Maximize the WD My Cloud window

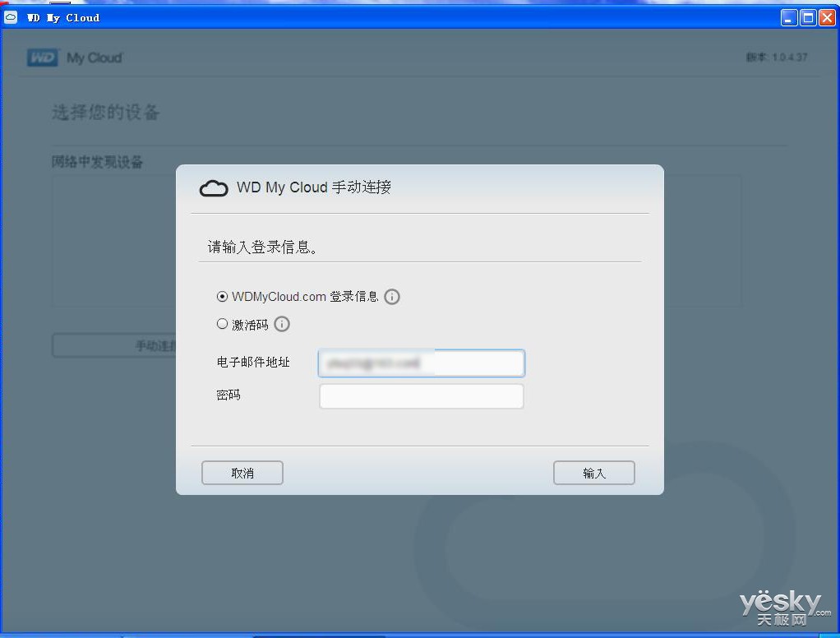[808, 18]
